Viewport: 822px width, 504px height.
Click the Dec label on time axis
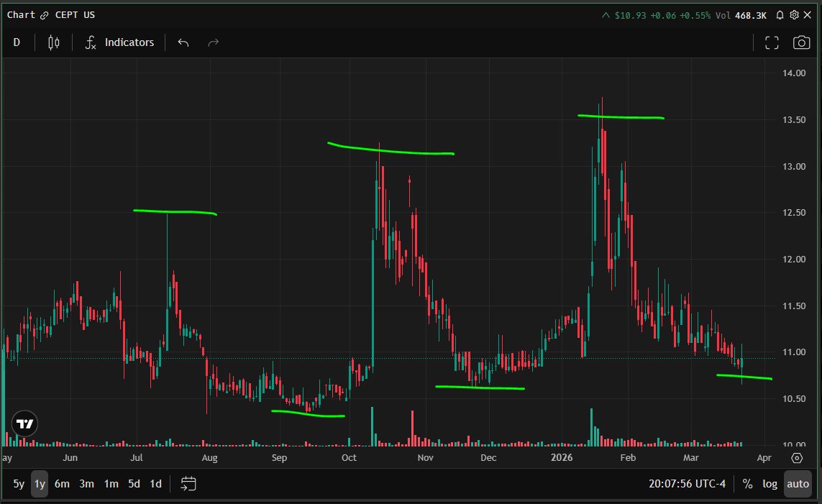(488, 458)
